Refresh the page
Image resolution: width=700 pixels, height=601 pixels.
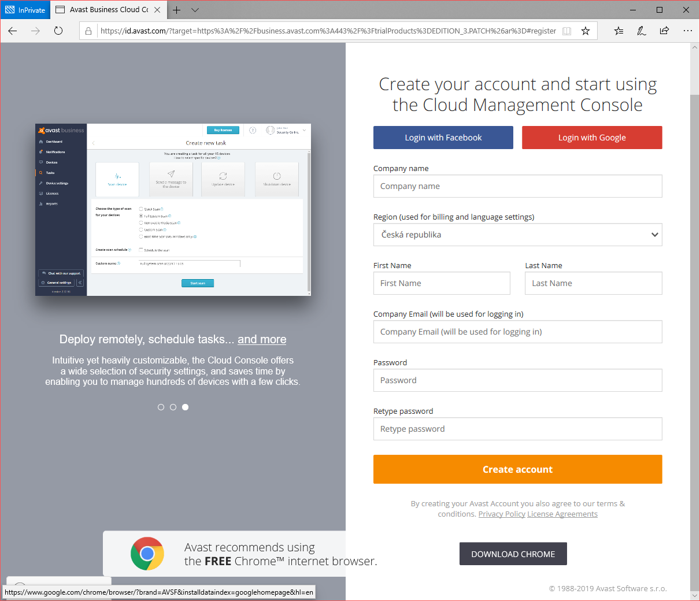(x=58, y=31)
